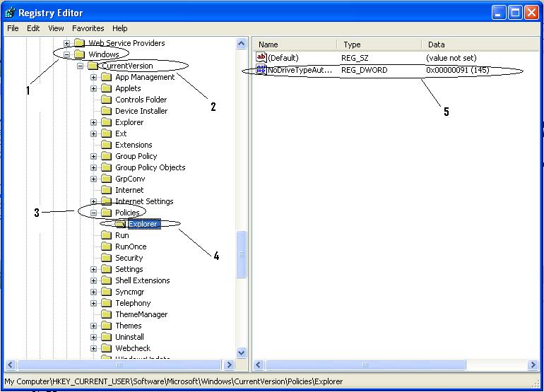Click the Policies folder icon

tap(107, 213)
